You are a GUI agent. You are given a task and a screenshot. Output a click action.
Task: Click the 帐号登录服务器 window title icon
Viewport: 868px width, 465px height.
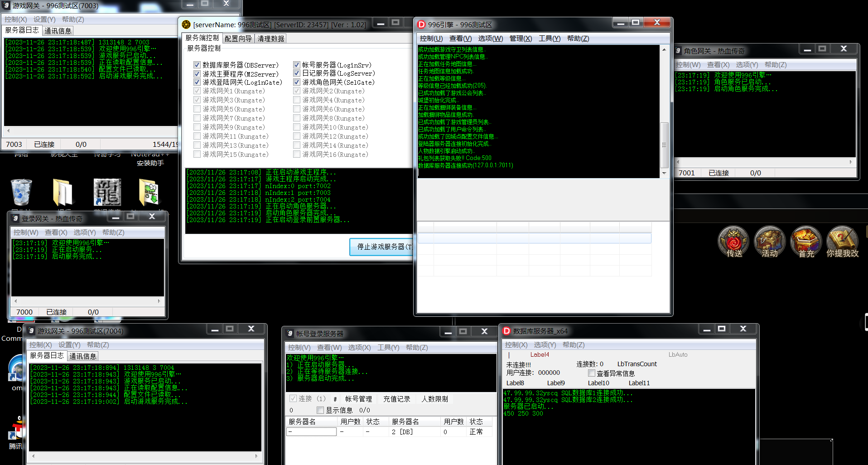point(290,334)
